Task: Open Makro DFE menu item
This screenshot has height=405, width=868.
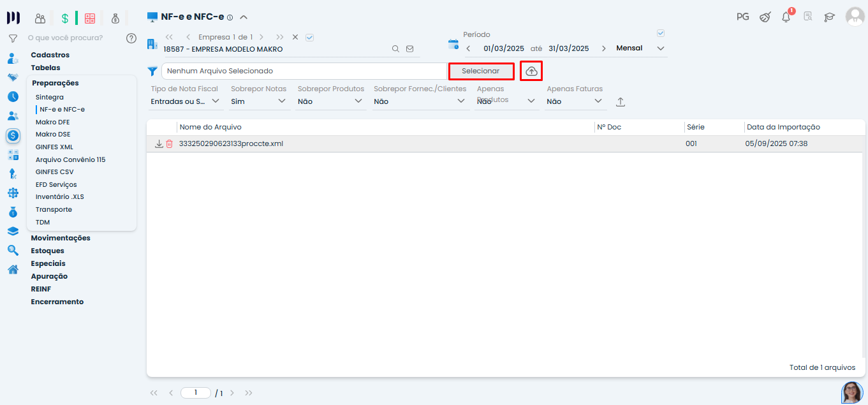Action: (53, 122)
